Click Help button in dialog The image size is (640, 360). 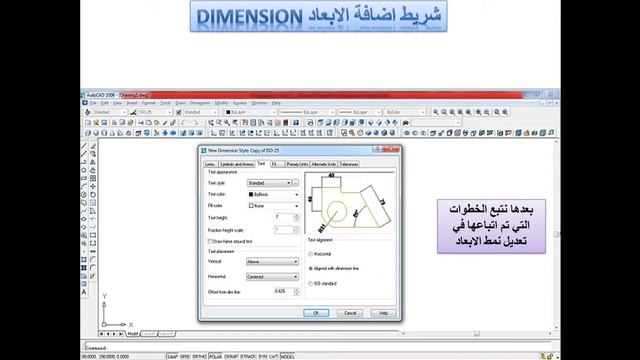point(384,313)
